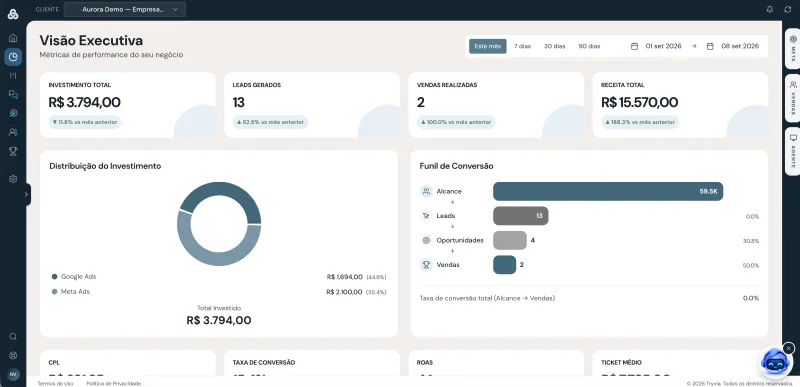
Task: Click the Alcance people icon in funnel
Action: pos(427,191)
